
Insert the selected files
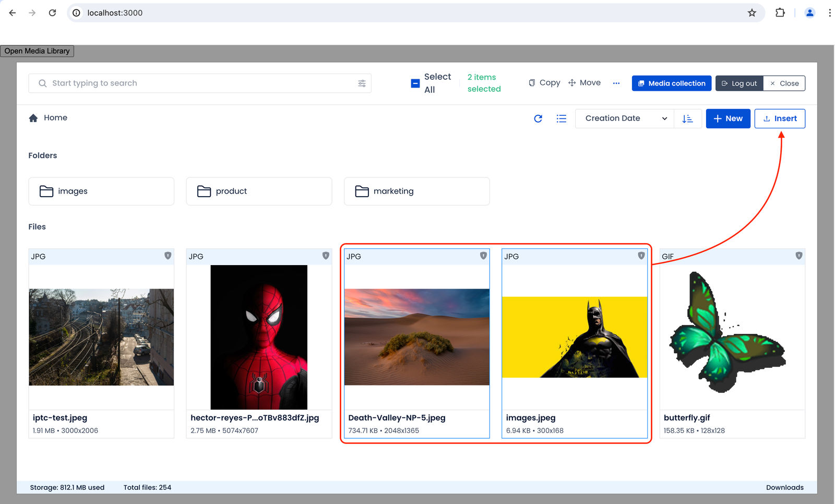[x=780, y=118]
